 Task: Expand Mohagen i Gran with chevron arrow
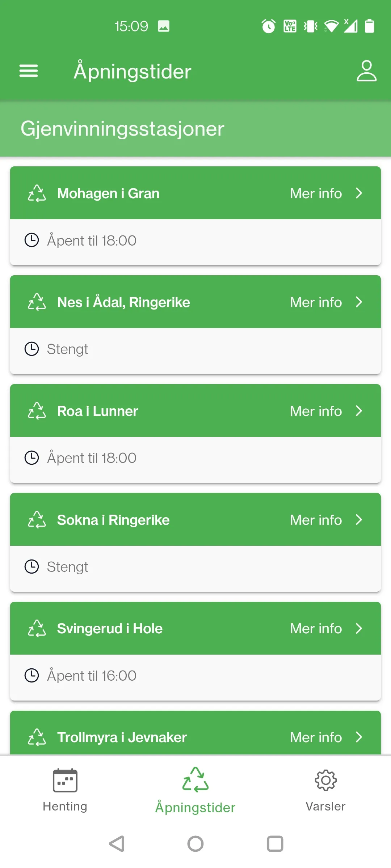[x=359, y=193]
